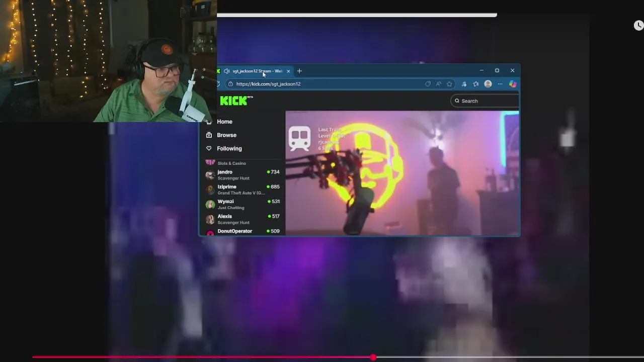644x362 pixels.
Task: Click the Slots & Casino category text
Action: [231, 163]
